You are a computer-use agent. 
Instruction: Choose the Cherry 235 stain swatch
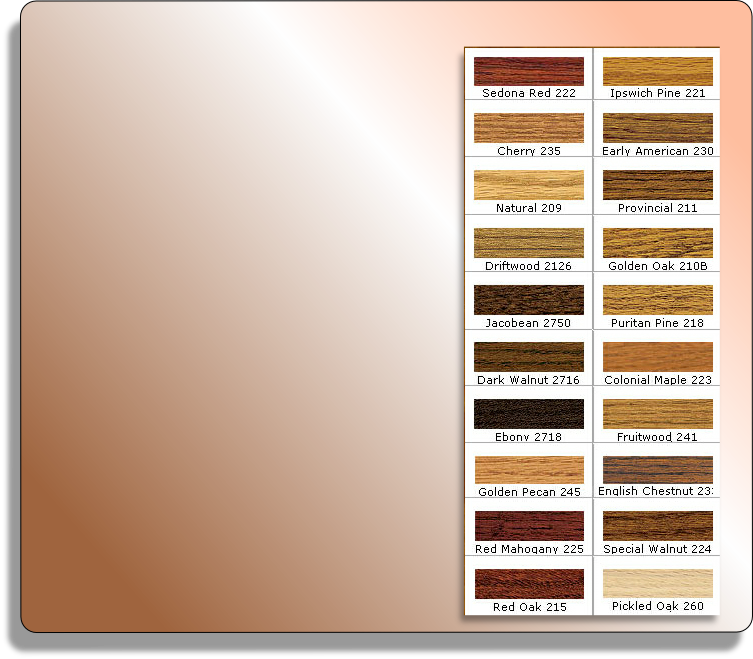528,128
